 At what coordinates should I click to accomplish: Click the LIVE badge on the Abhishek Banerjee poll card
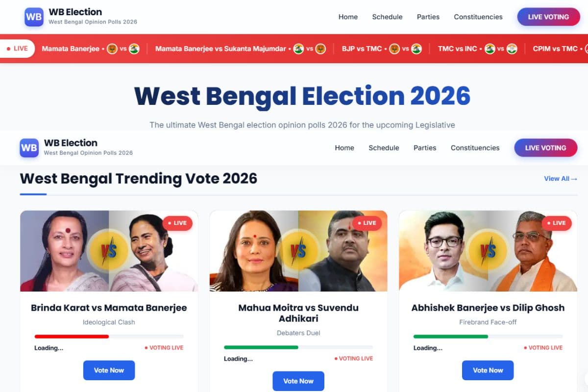[x=557, y=223]
